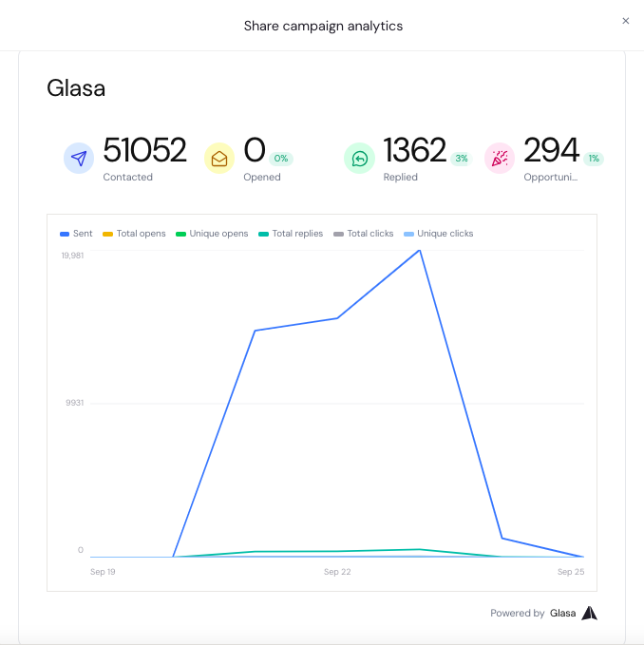This screenshot has height=645, width=644.
Task: Toggle the Total clicks legend item
Action: pyautogui.click(x=364, y=234)
